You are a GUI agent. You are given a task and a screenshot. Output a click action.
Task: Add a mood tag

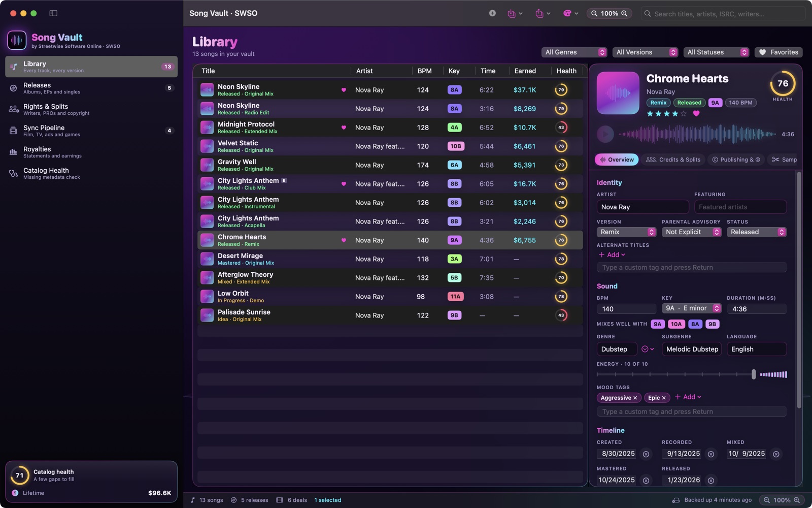(688, 397)
